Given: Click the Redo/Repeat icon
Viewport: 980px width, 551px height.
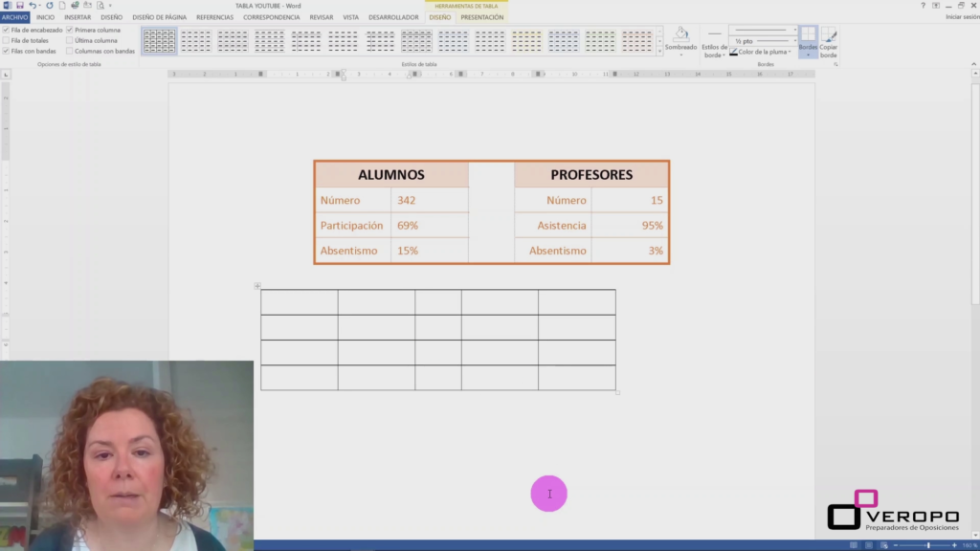Looking at the screenshot, I should point(50,5).
